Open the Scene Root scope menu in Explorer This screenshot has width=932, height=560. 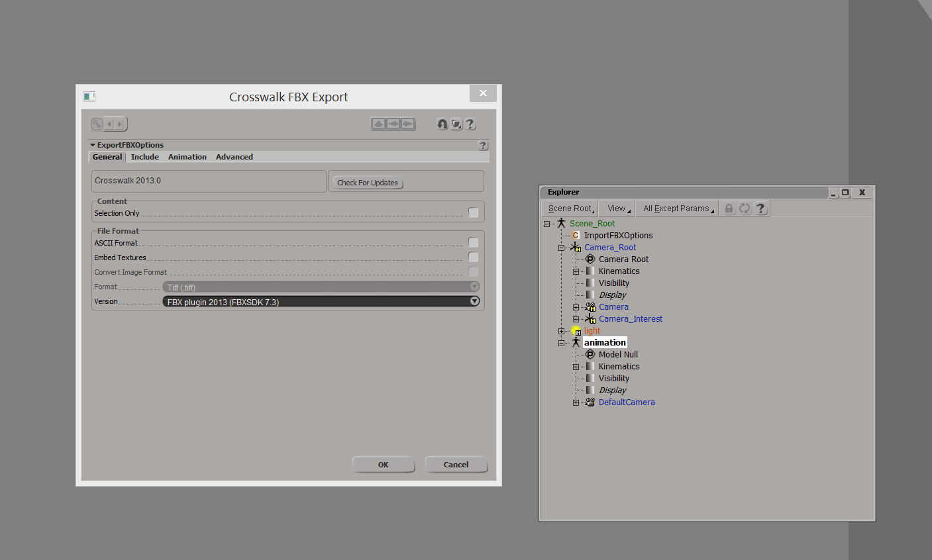(x=571, y=209)
